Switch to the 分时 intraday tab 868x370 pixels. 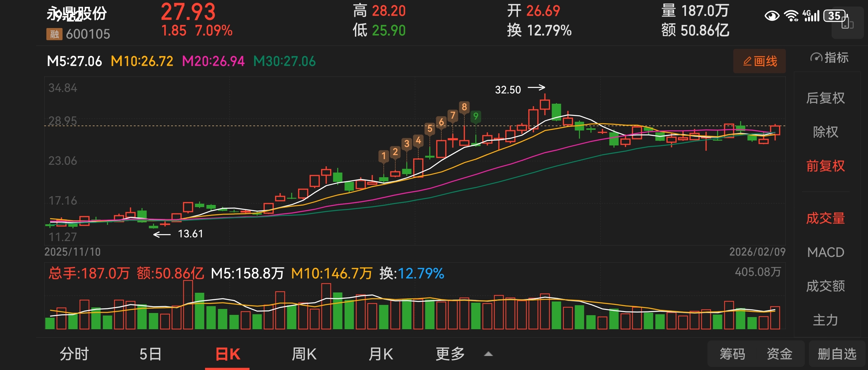coord(74,354)
